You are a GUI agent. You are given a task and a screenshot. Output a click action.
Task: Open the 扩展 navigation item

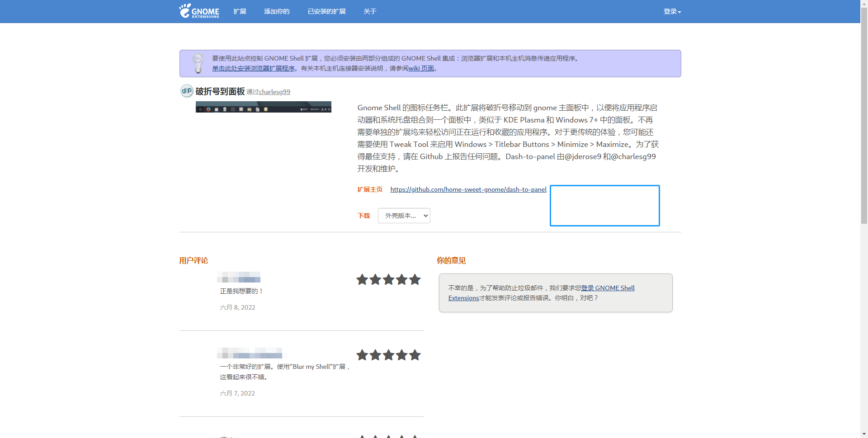coord(240,11)
